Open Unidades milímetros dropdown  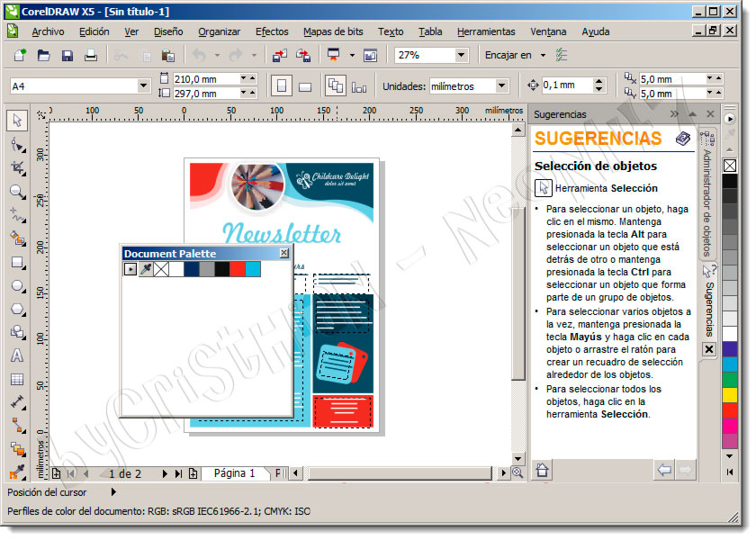click(502, 85)
